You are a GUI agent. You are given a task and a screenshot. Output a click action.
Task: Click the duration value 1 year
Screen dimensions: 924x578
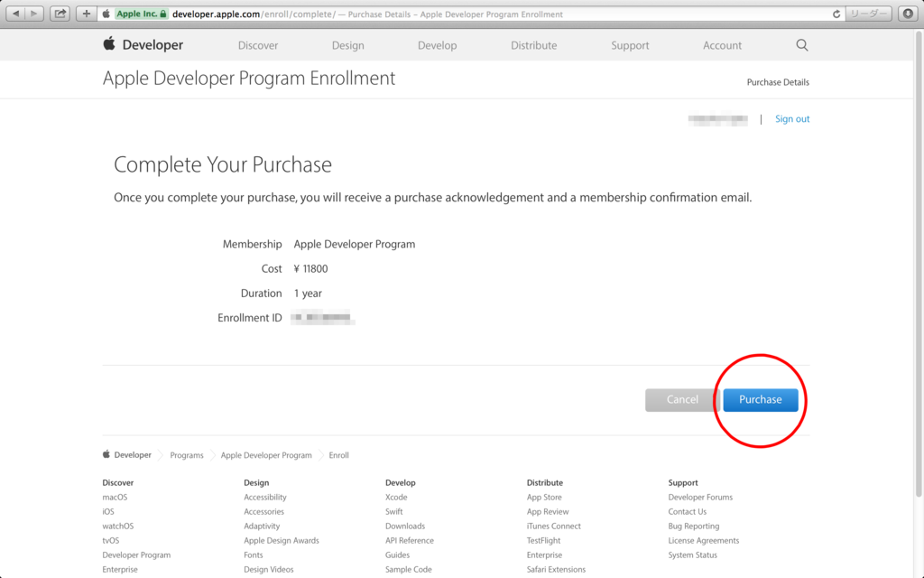click(x=308, y=294)
